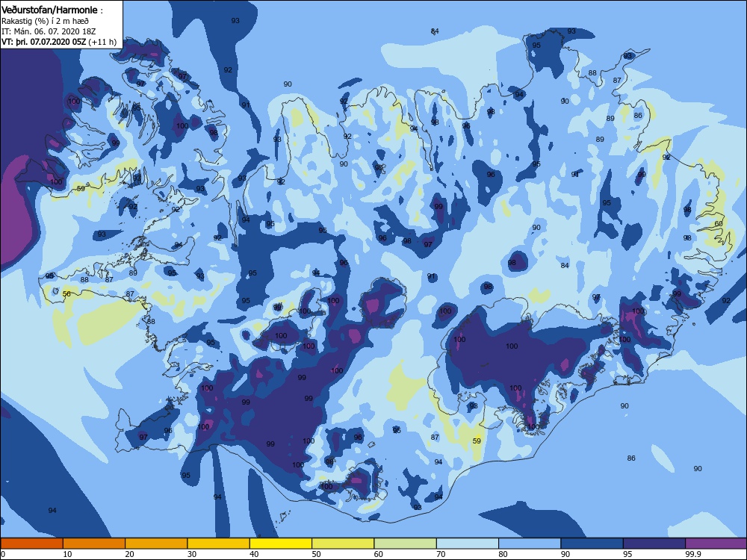Click the legend scale tick label 0
This screenshot has height=560, width=747.
3,554
